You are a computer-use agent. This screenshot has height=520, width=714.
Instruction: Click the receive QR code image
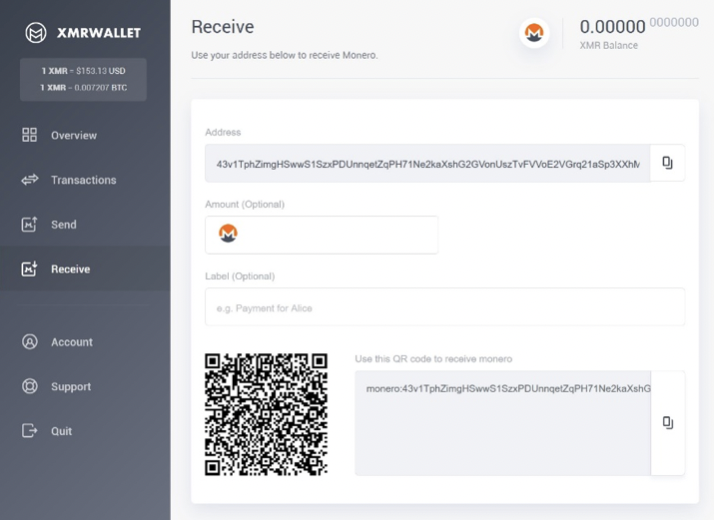click(266, 414)
